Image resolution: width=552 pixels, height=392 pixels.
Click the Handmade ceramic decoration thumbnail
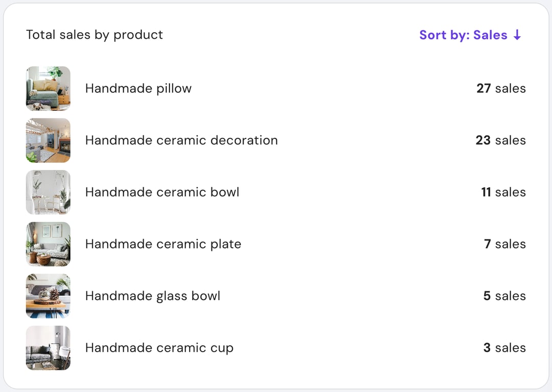48,140
